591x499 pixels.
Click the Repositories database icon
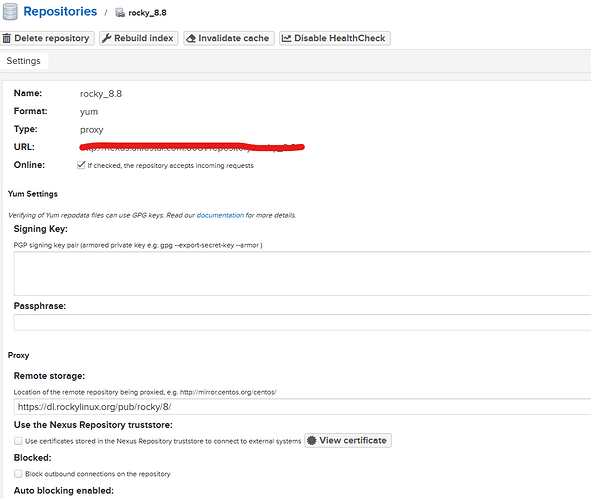[10, 11]
